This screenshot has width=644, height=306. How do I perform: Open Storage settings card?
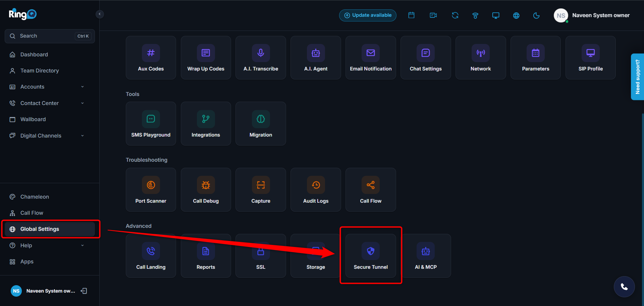pos(316,256)
